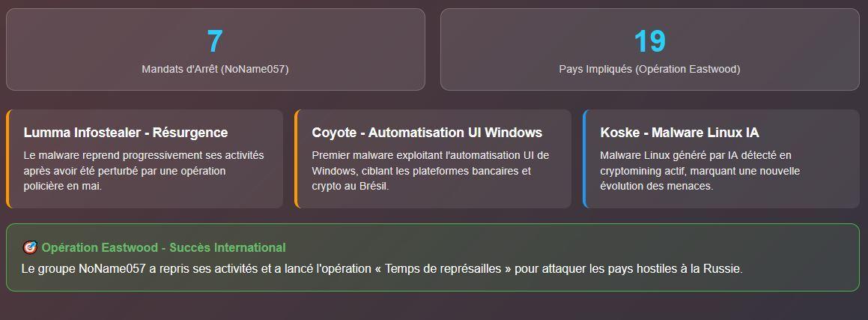Click the Opération Eastwood - Succès International heading
This screenshot has height=320, width=868.
tap(163, 247)
